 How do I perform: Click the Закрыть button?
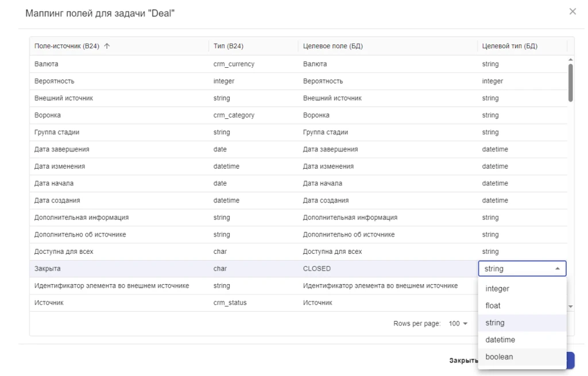tap(463, 361)
